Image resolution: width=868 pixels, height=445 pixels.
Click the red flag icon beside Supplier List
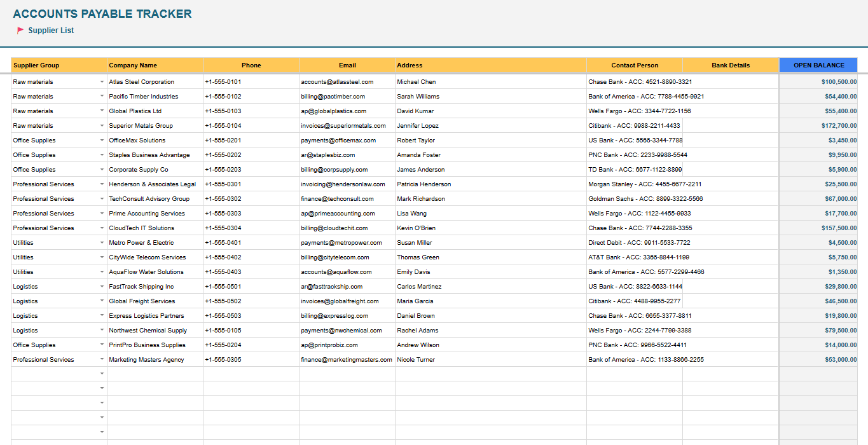point(20,30)
